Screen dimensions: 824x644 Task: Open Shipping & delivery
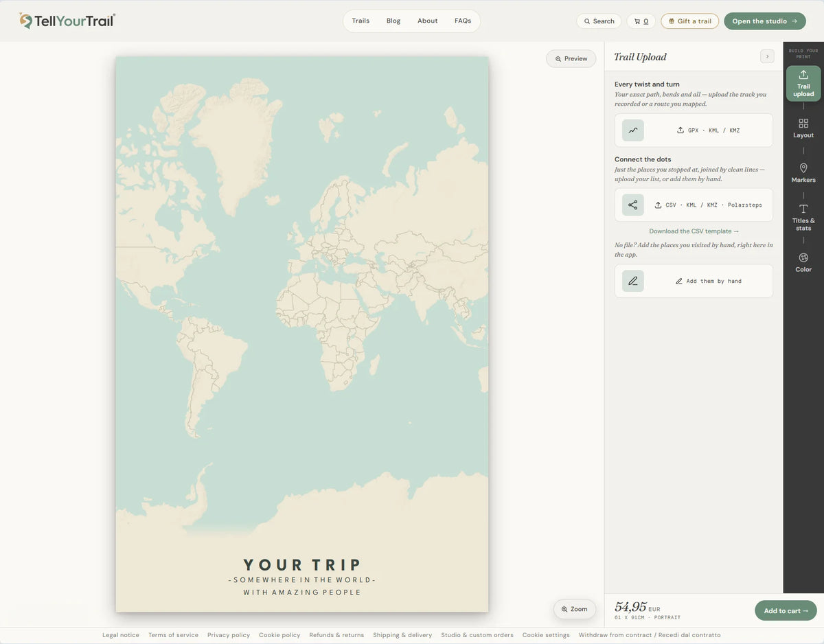pos(402,635)
